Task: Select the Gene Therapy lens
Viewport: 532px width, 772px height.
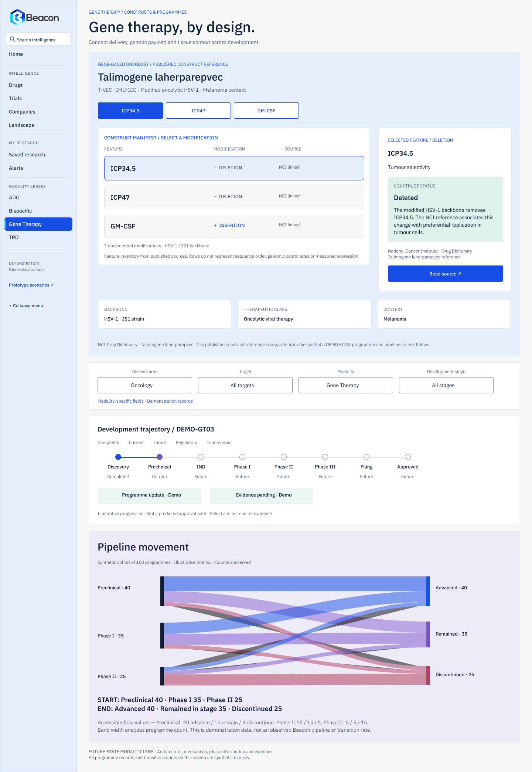Action: (x=38, y=224)
